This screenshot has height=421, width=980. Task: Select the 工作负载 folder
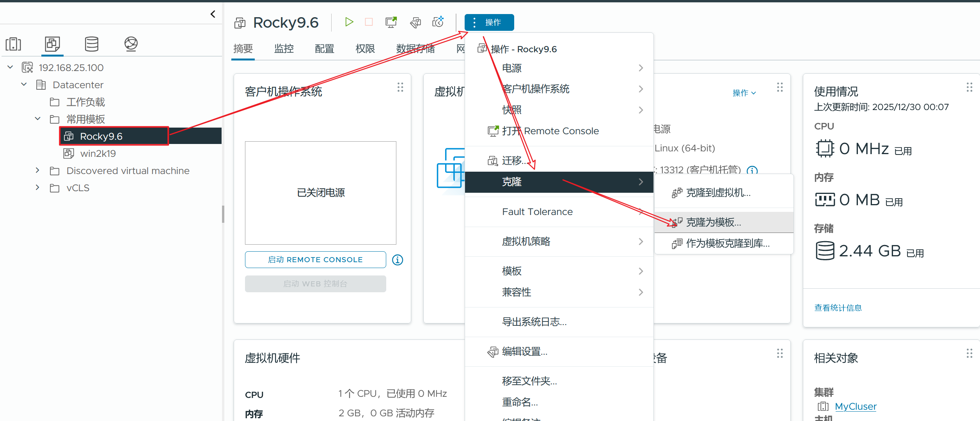pyautogui.click(x=85, y=102)
